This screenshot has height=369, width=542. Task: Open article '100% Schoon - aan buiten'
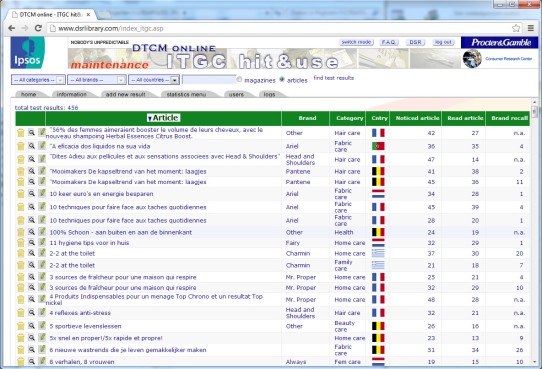(x=121, y=232)
